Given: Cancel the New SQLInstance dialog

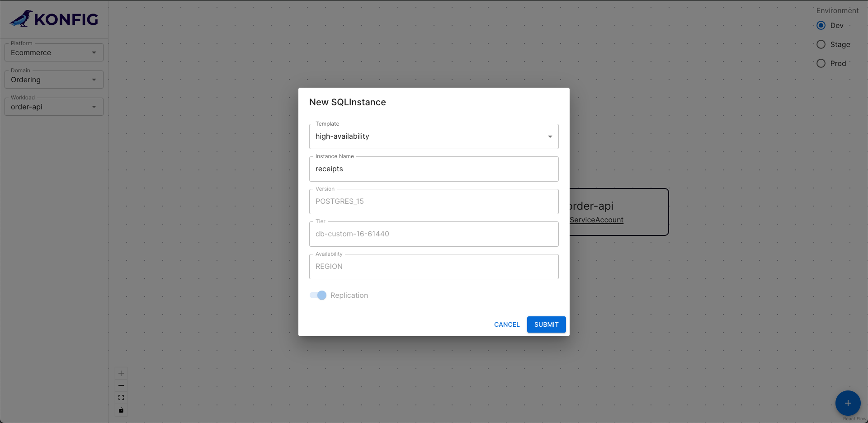Looking at the screenshot, I should (x=507, y=324).
